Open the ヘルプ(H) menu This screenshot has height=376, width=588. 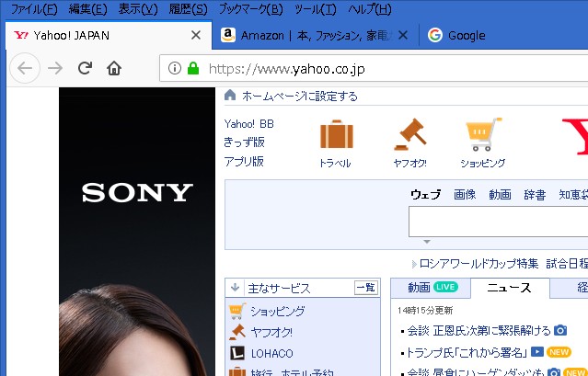point(370,9)
